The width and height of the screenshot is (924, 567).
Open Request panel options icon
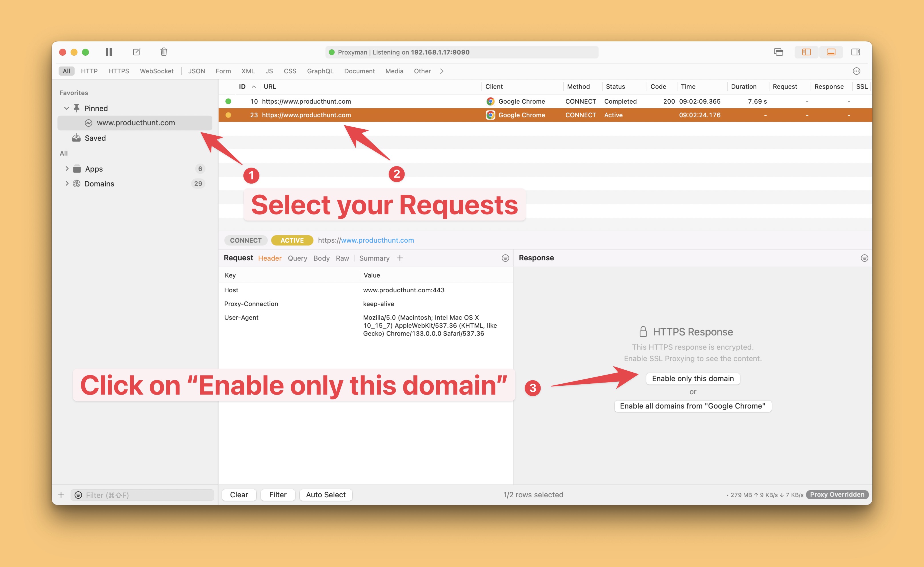(505, 258)
